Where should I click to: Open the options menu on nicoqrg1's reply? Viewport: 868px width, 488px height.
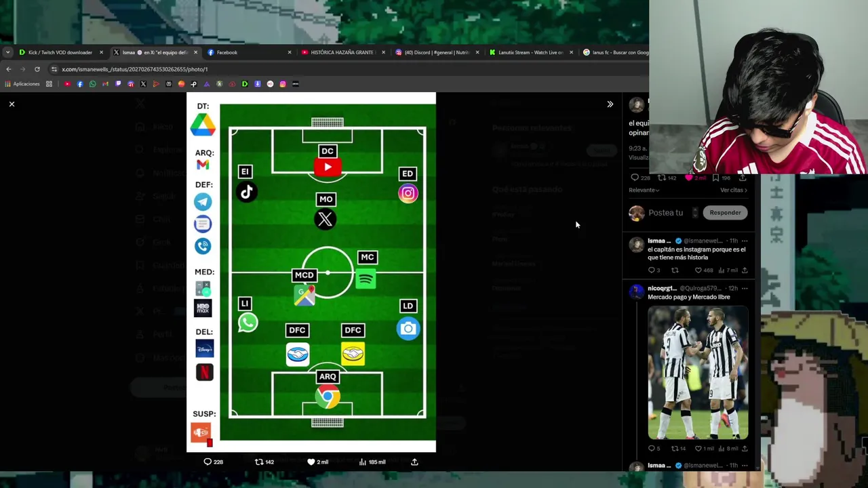[745, 288]
